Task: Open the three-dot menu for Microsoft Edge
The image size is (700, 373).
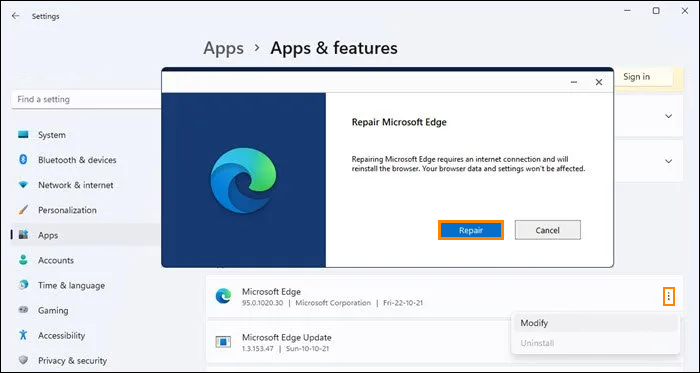Action: [x=668, y=296]
